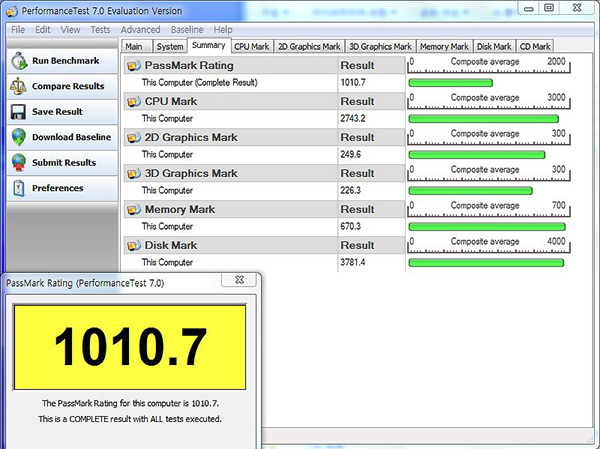Click the 3D Graphics Mark green result bar
This screenshot has height=449, width=600.
pos(470,191)
